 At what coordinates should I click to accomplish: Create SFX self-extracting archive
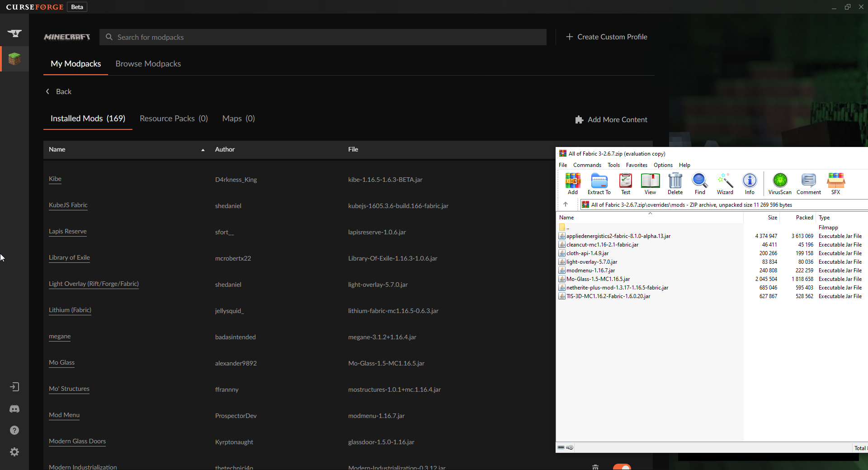point(835,184)
